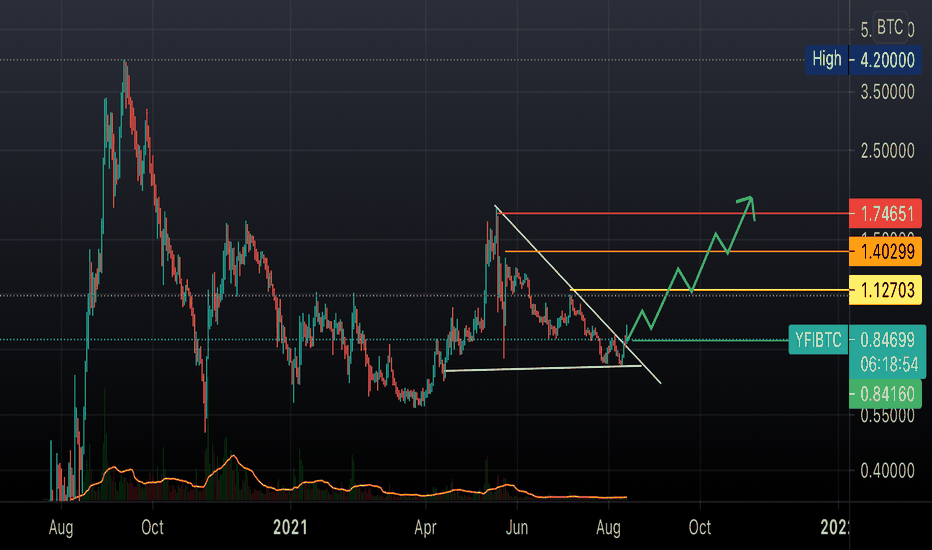This screenshot has height=550, width=932.
Task: Click the 2.50000 price axis value
Action: click(887, 150)
